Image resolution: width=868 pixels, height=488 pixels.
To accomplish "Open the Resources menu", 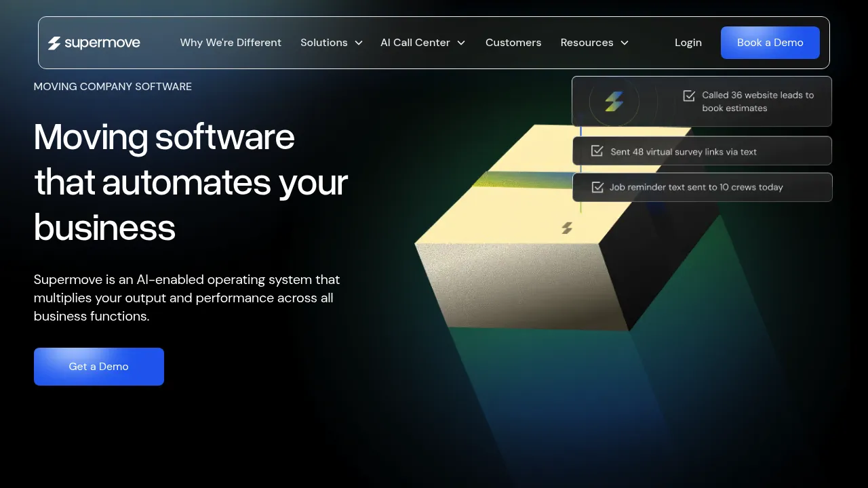I will (x=587, y=43).
